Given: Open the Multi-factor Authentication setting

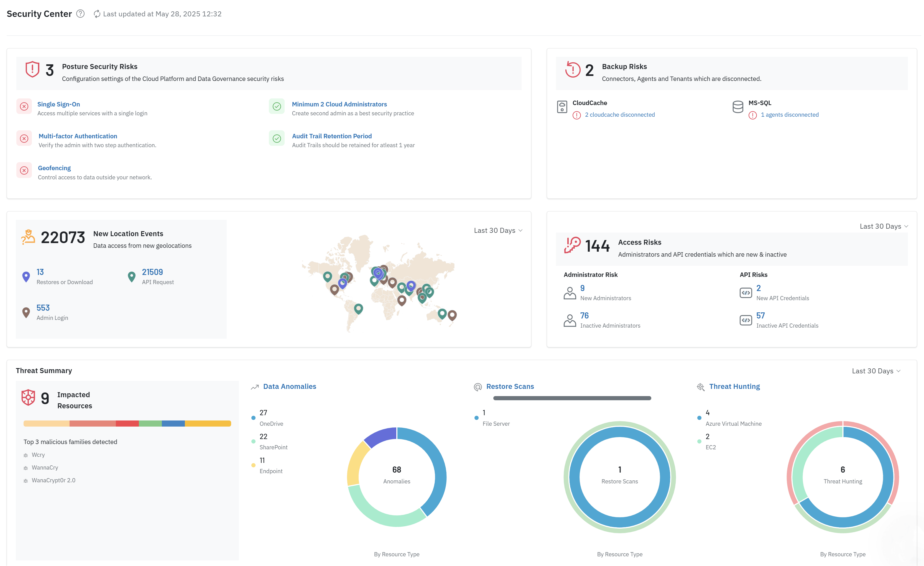Looking at the screenshot, I should click(78, 136).
